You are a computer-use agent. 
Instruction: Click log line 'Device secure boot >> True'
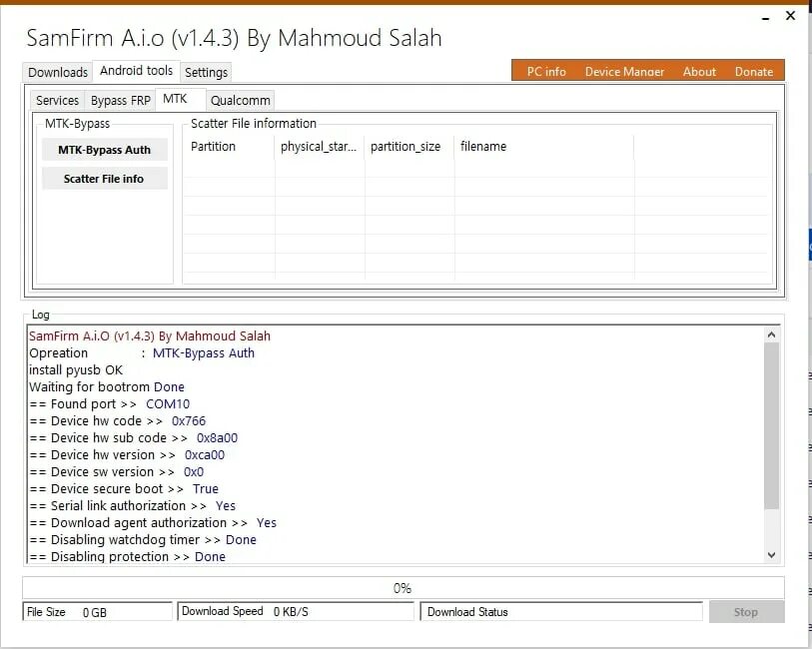click(x=124, y=489)
